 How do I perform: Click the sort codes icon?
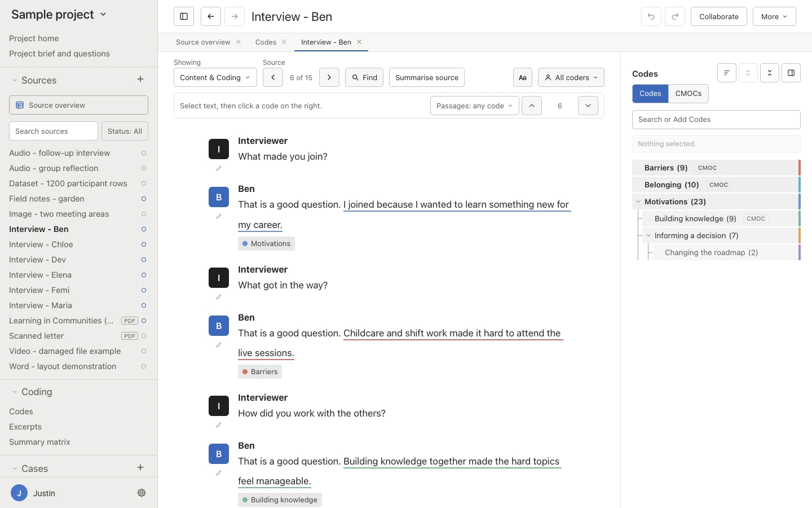(727, 73)
